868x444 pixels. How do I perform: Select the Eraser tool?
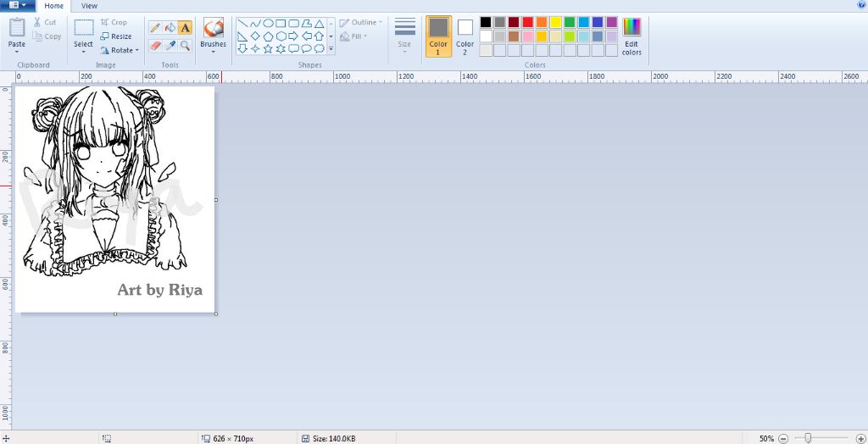point(156,45)
